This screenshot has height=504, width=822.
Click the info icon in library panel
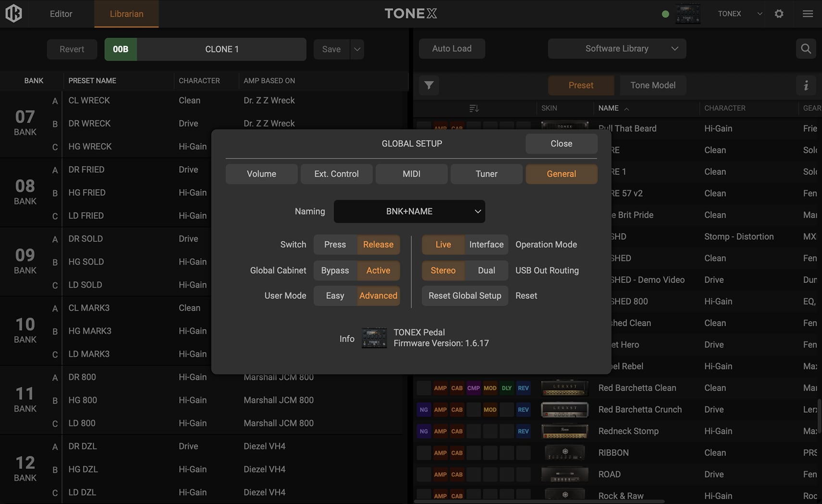pyautogui.click(x=806, y=85)
